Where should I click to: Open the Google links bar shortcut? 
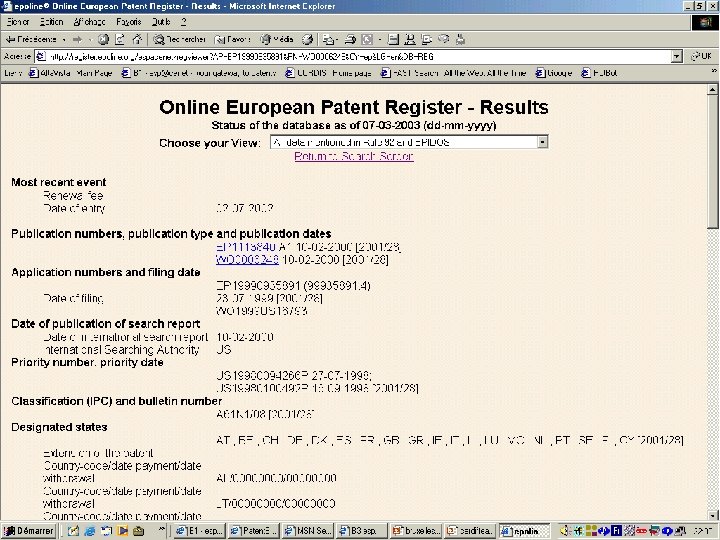(x=554, y=73)
